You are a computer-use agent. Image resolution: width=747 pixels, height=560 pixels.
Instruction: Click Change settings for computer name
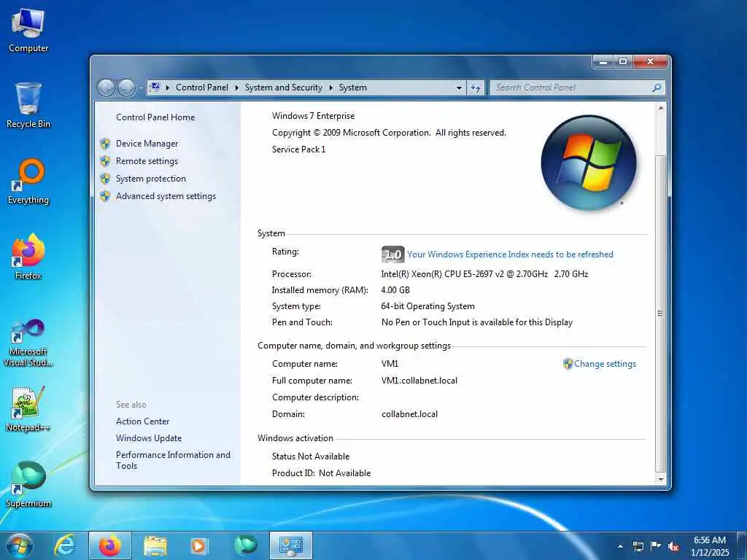click(x=605, y=364)
